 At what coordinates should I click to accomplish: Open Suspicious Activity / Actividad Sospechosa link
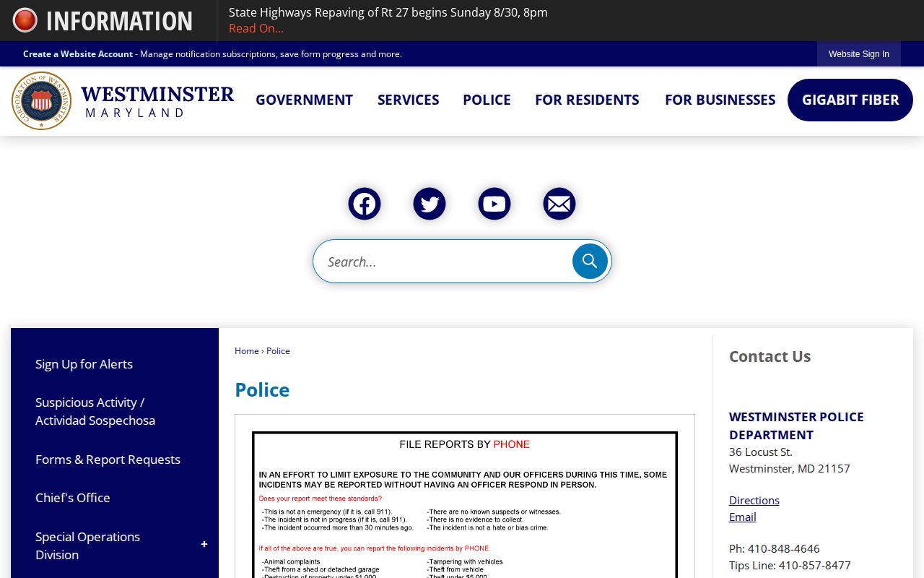pyautogui.click(x=95, y=411)
